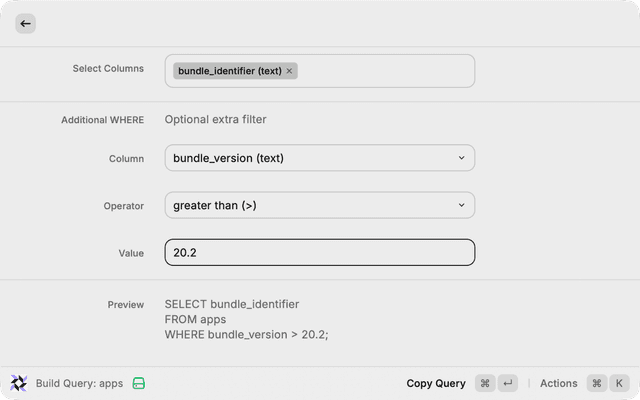The image size is (640, 400).
Task: Focus the Value field containing 20.2
Action: click(319, 253)
